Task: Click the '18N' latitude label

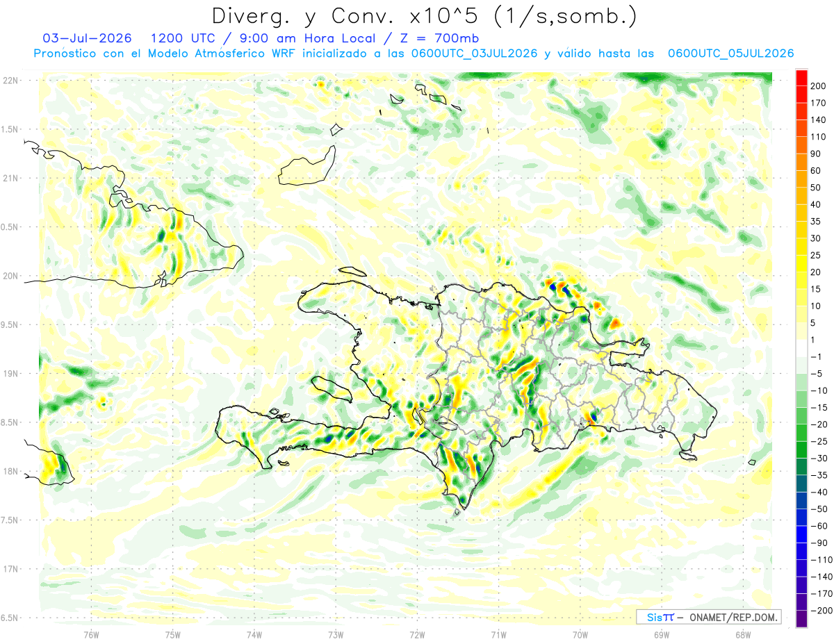Action: click(x=10, y=471)
